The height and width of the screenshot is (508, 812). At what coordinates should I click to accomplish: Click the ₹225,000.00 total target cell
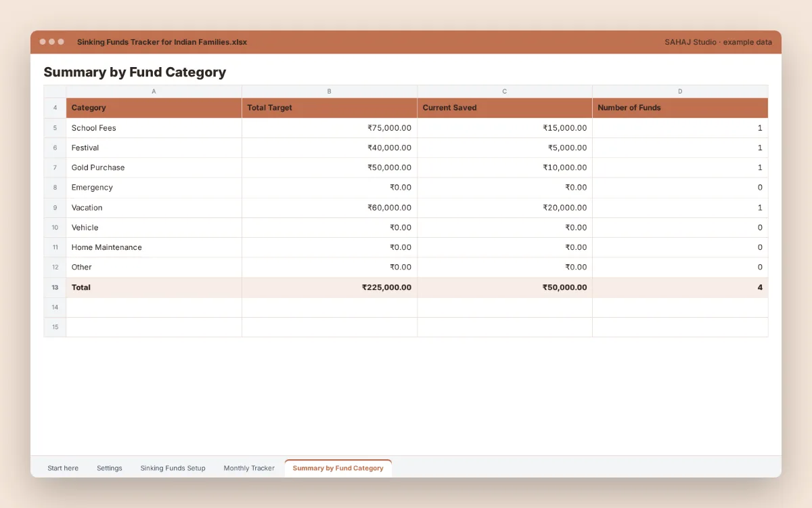[330, 287]
